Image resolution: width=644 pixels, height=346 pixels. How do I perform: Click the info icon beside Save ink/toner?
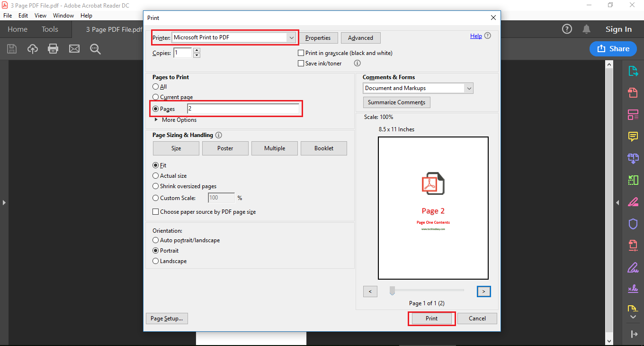tap(358, 63)
